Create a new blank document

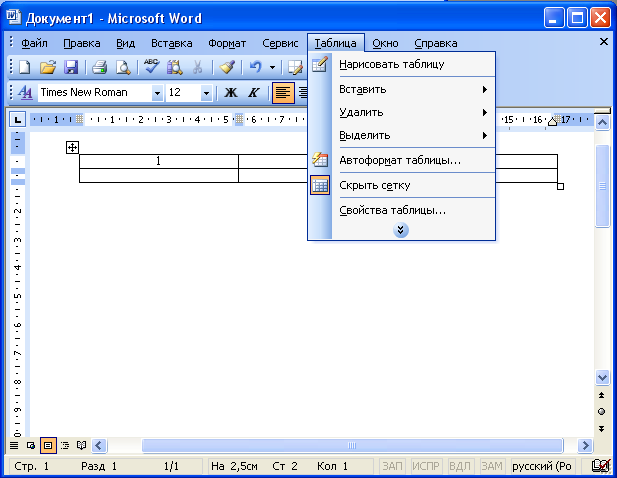[x=25, y=67]
